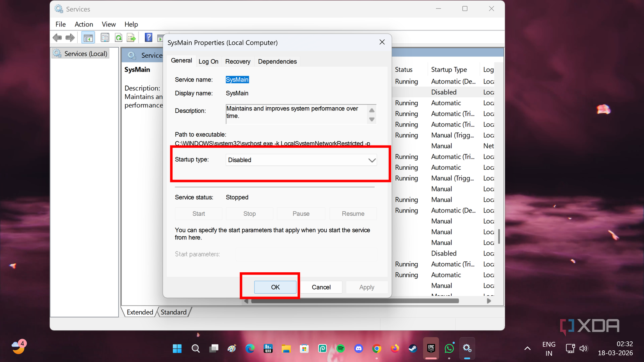The image size is (644, 362).
Task: Click the back arrow in the toolbar
Action: click(57, 37)
